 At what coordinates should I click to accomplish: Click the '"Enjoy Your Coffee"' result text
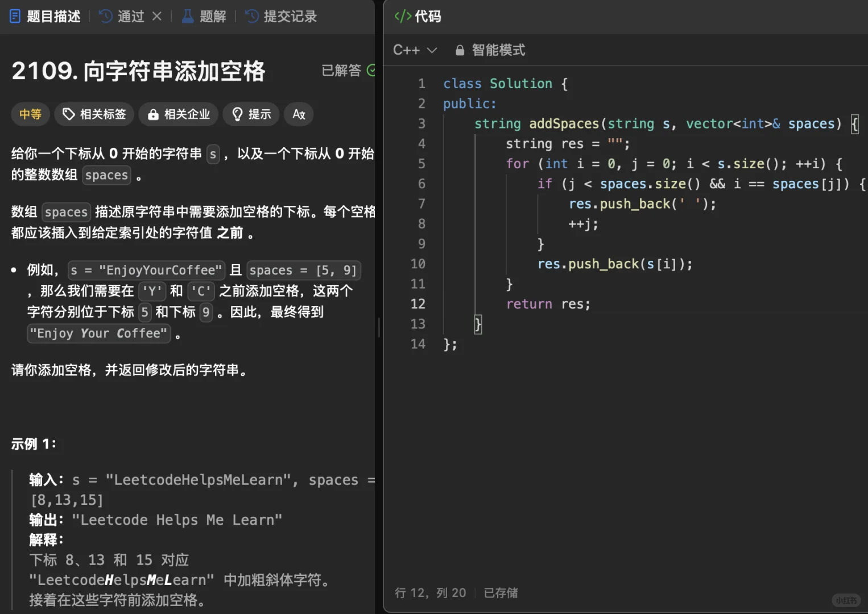point(99,333)
